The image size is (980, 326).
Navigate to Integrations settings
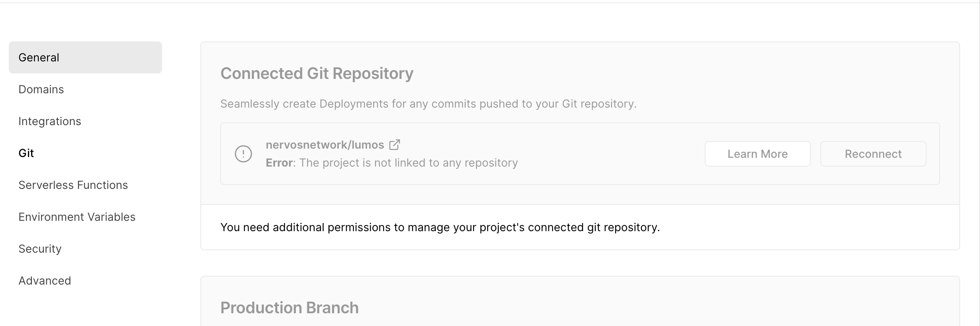[x=50, y=121]
